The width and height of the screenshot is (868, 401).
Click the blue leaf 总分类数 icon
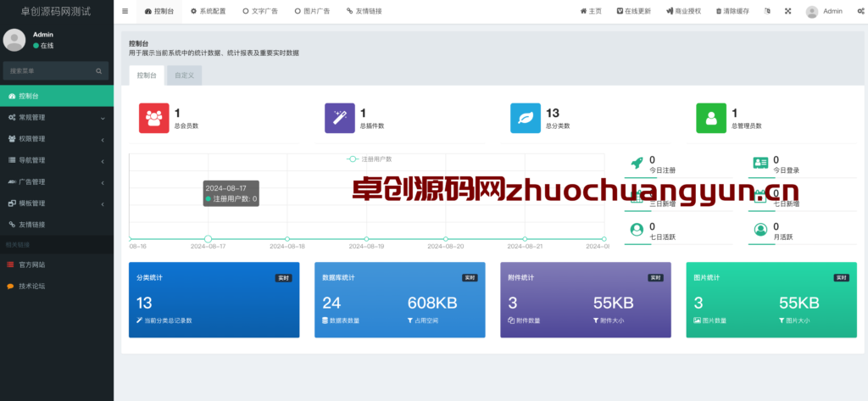(x=526, y=118)
